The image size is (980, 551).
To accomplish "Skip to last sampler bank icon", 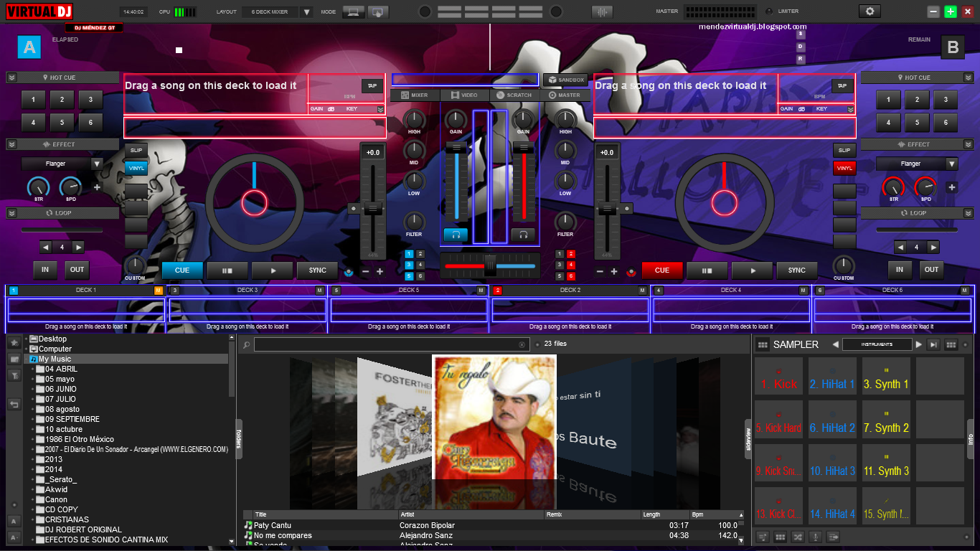I will click(933, 344).
